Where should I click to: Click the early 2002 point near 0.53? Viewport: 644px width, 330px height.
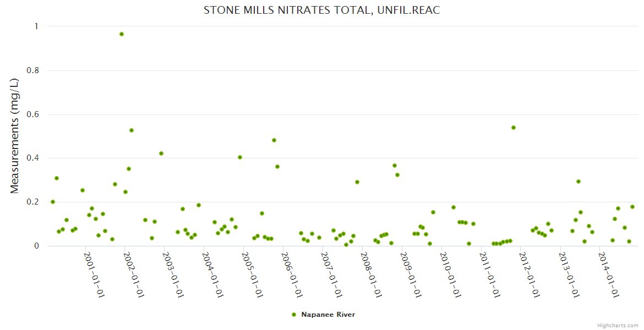tap(132, 130)
